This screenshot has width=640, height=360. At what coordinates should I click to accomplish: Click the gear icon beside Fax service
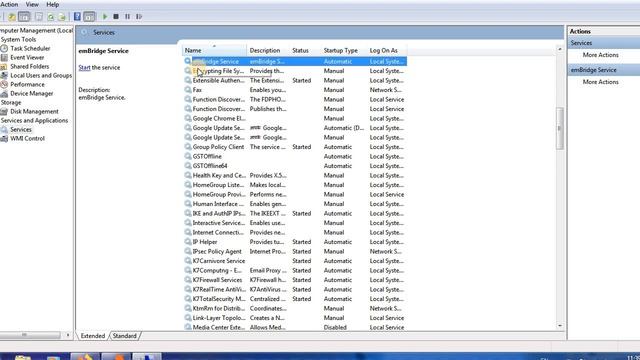[x=188, y=90]
